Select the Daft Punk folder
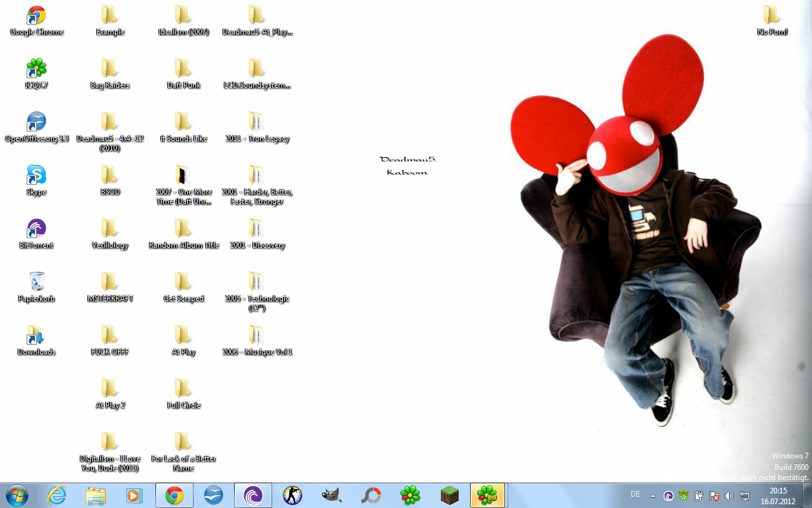 [x=183, y=74]
